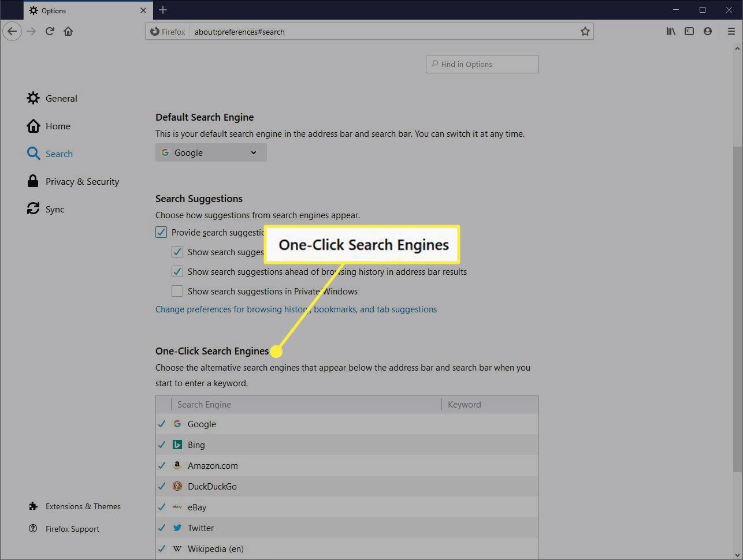This screenshot has width=743, height=560.
Task: Select the Wikipedia (en) name text
Action: [x=216, y=548]
